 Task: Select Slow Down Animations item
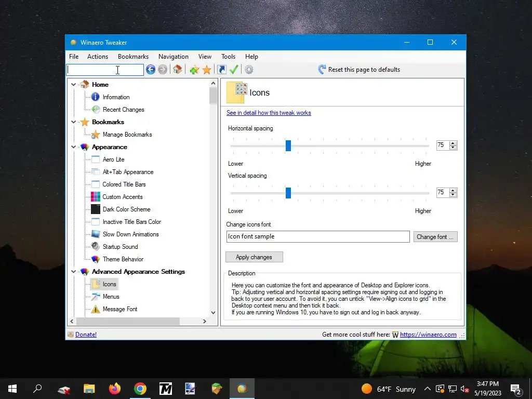click(130, 234)
